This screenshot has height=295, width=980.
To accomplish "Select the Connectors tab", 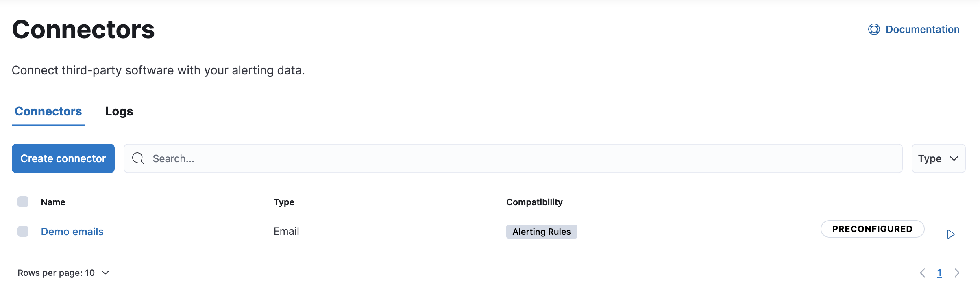I will (x=48, y=111).
